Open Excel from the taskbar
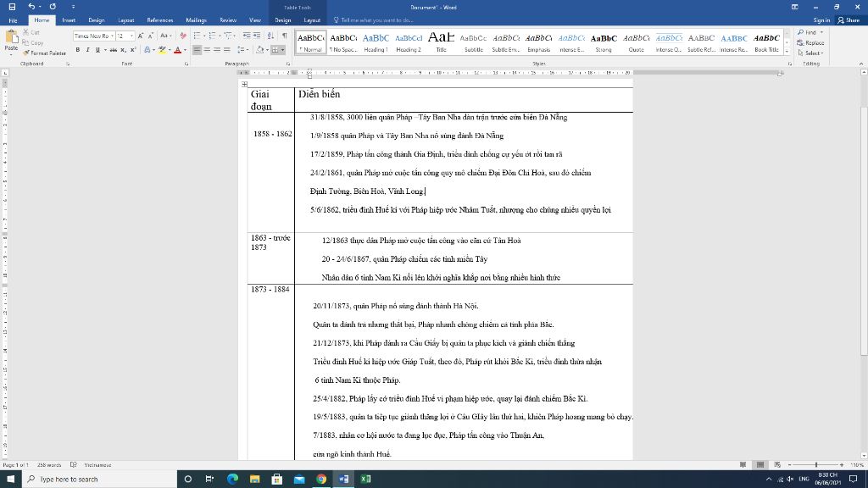 [365, 479]
